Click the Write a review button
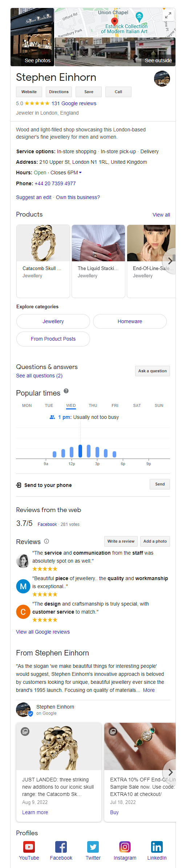Image resolution: width=182 pixels, height=868 pixels. tap(121, 541)
